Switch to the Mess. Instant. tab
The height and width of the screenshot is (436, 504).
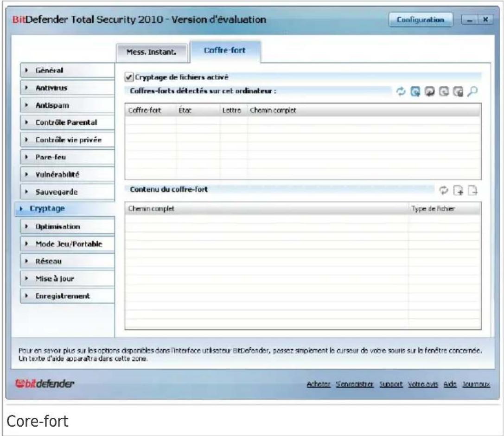pyautogui.click(x=152, y=52)
